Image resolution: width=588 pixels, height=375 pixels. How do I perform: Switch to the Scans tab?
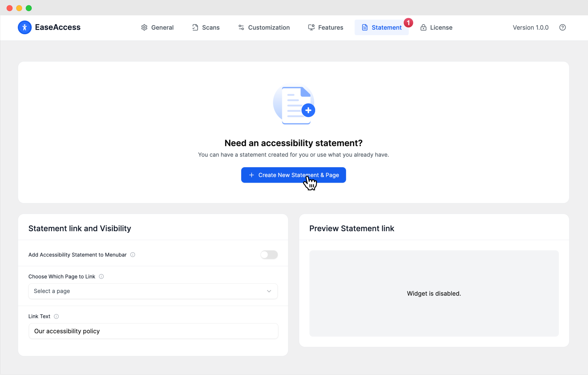(206, 27)
